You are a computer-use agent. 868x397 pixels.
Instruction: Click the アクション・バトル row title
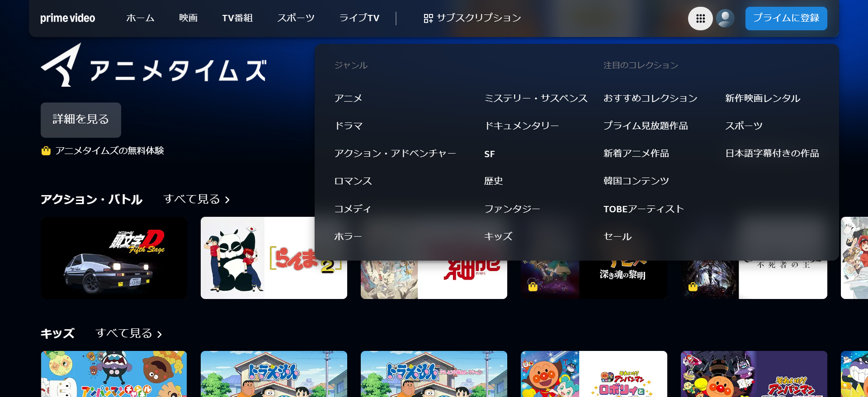coord(92,199)
